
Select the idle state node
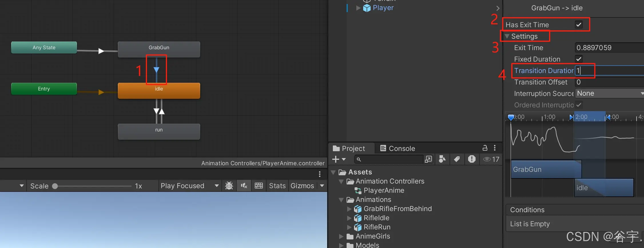[159, 90]
